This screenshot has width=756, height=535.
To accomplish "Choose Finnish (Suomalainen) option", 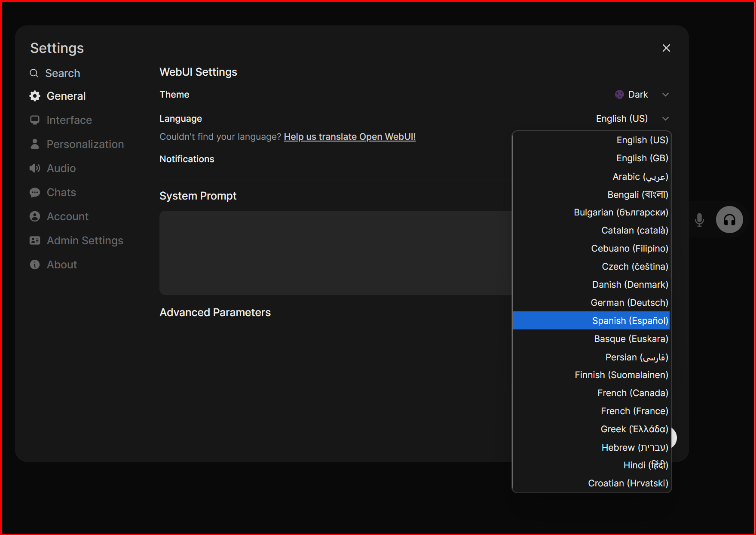I will point(591,375).
